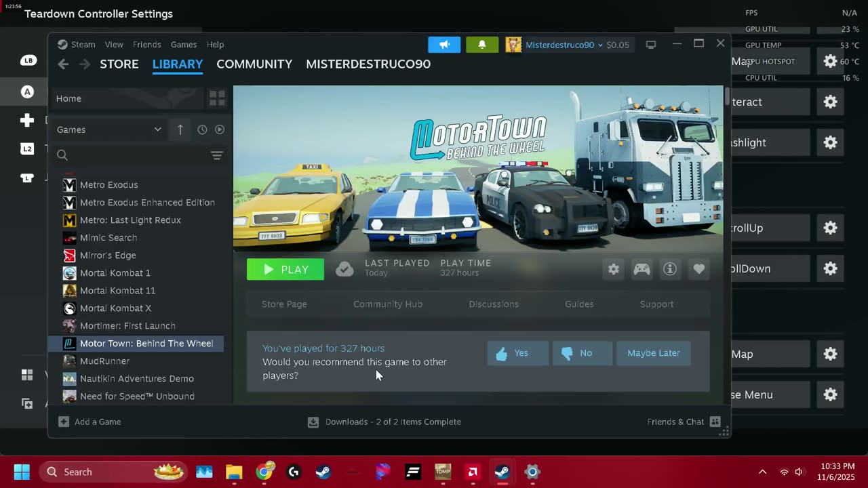868x488 pixels.
Task: Open the notifications bell icon
Action: 482,45
